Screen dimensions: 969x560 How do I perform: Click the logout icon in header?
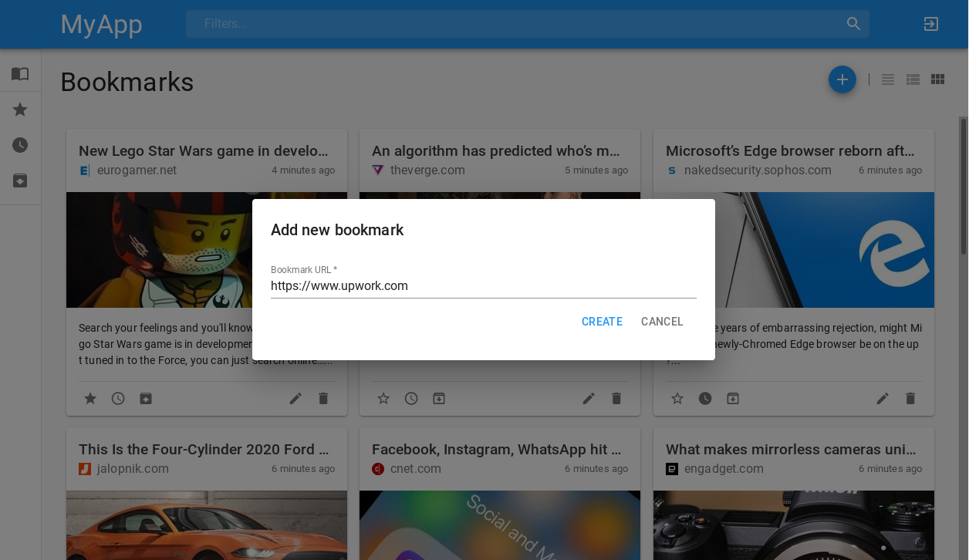pos(931,24)
